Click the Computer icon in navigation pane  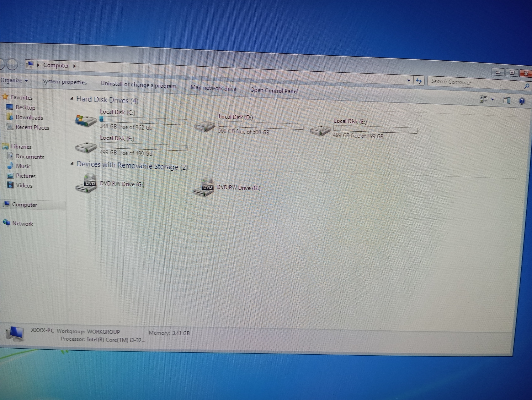[x=6, y=204]
